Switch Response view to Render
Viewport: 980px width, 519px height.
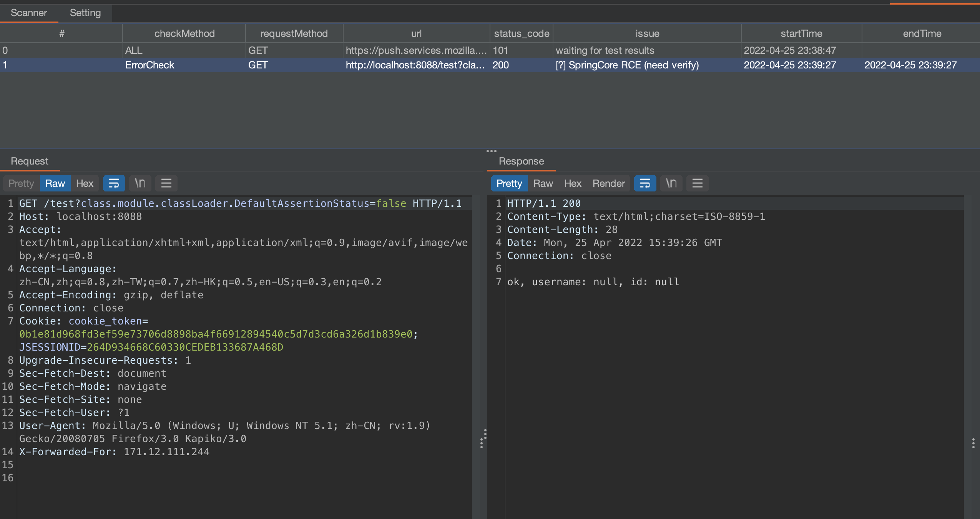[x=608, y=183]
